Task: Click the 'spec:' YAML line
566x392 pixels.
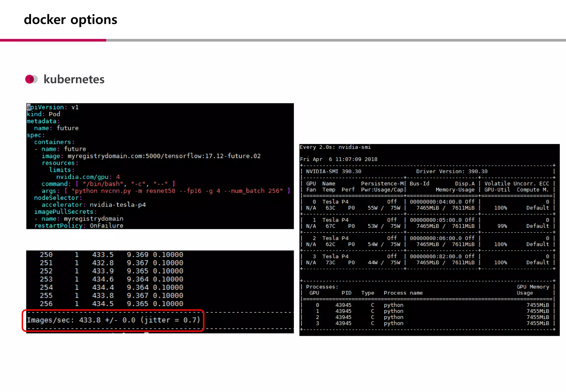Action: (36, 135)
